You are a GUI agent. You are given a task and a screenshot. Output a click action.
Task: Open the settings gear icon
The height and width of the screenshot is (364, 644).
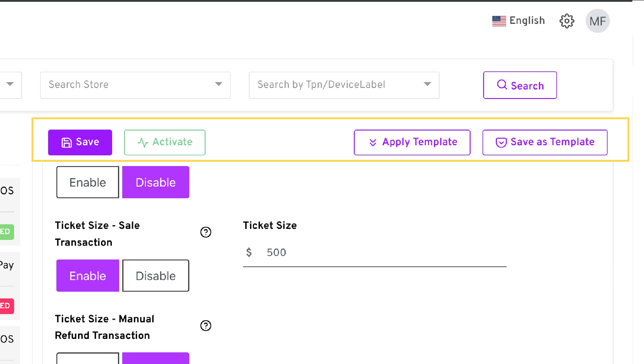point(566,21)
